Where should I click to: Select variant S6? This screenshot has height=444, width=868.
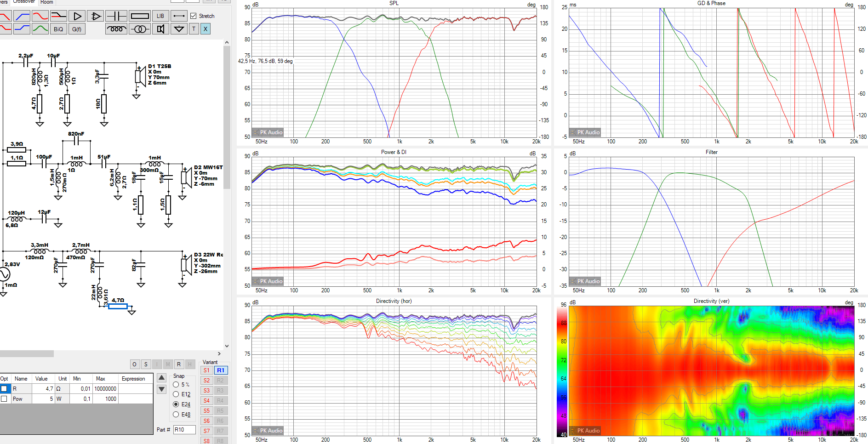[x=207, y=421]
